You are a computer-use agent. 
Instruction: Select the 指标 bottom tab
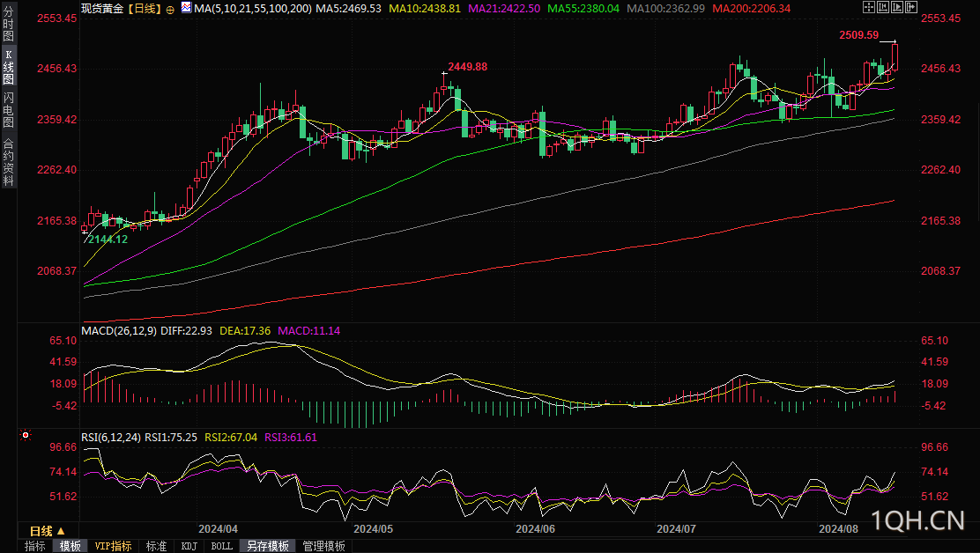pyautogui.click(x=35, y=546)
